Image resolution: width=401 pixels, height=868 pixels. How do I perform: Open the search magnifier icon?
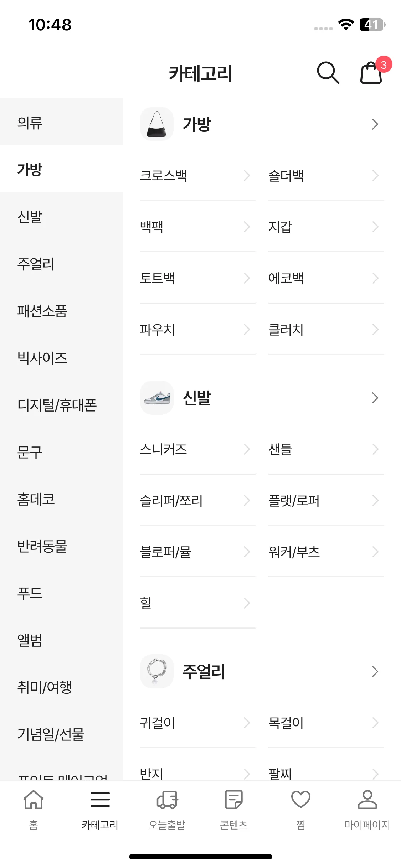tap(328, 73)
